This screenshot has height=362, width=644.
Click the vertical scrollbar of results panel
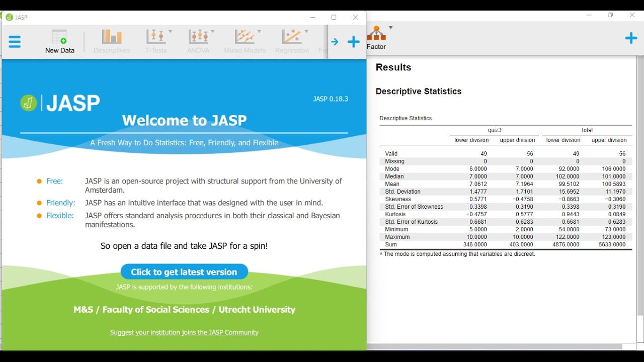point(640,186)
